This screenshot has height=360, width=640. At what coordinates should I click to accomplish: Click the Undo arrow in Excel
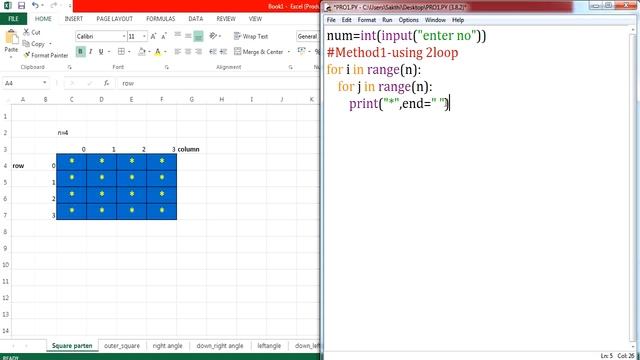(x=35, y=5)
